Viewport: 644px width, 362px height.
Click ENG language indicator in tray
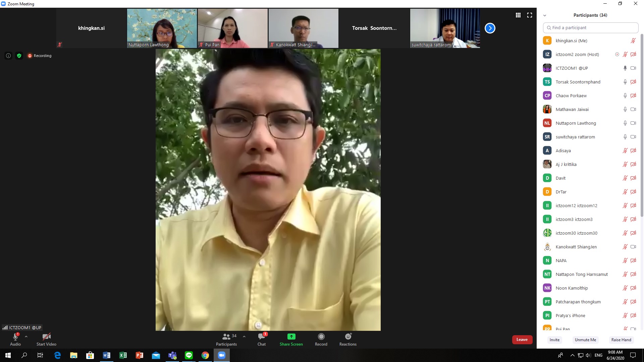point(598,355)
